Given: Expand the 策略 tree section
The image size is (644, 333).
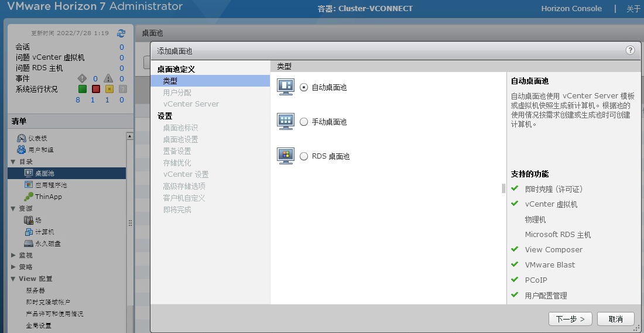Looking at the screenshot, I should pos(13,267).
